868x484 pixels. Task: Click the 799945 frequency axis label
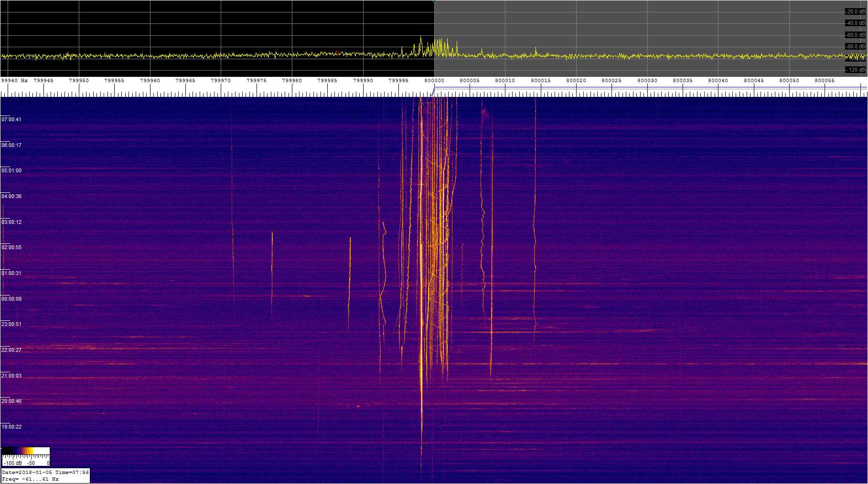point(43,81)
